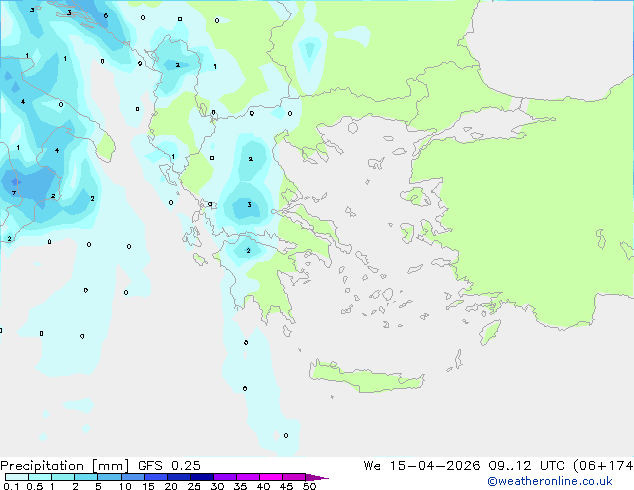Click the '20' legend scale label
Image resolution: width=634 pixels, height=490 pixels.
[x=171, y=486]
